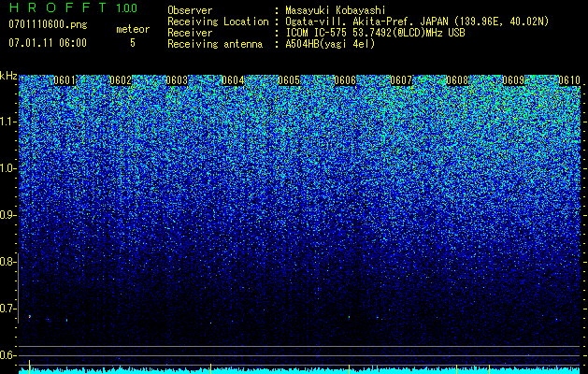Click the Receiving antenna label
588x374 pixels.
215,44
